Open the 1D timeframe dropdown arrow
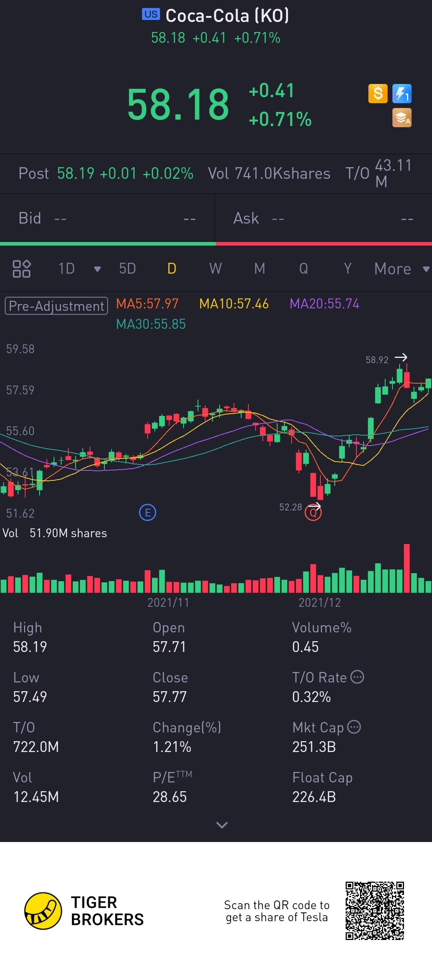 (97, 269)
